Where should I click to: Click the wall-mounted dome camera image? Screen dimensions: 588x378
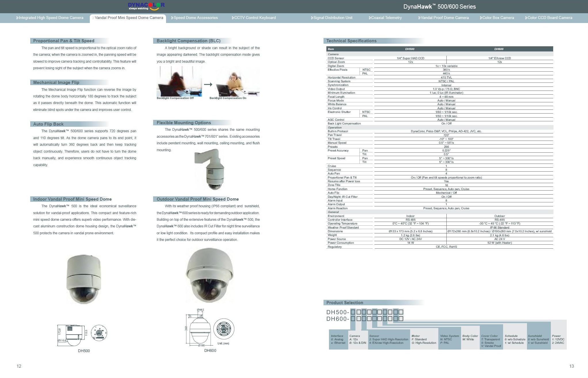(210, 169)
